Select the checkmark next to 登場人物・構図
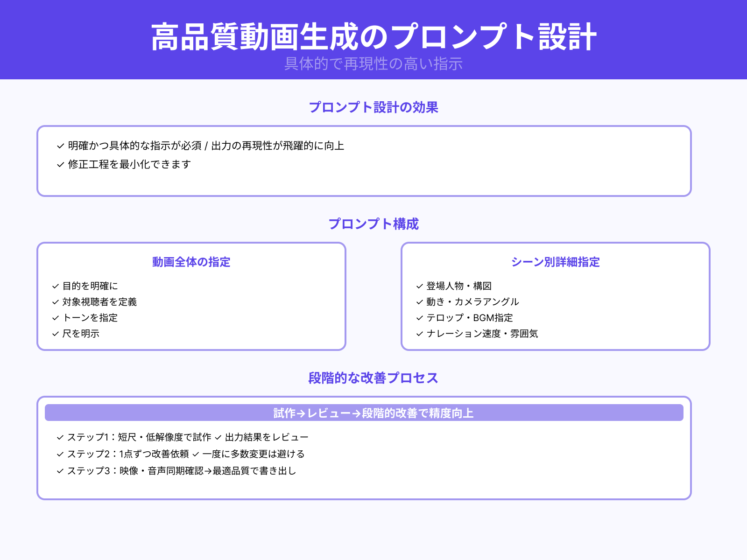This screenshot has height=560, width=747. pyautogui.click(x=419, y=286)
